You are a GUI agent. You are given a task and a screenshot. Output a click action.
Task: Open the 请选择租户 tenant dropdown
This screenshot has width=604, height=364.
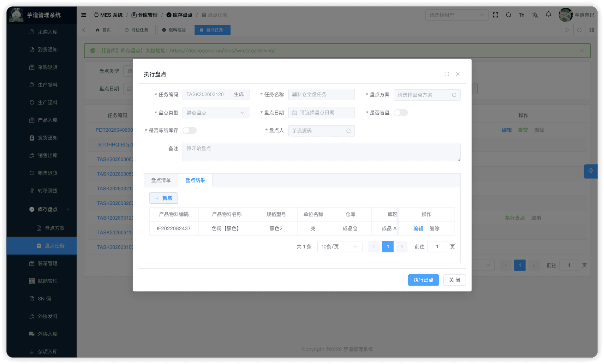point(456,15)
